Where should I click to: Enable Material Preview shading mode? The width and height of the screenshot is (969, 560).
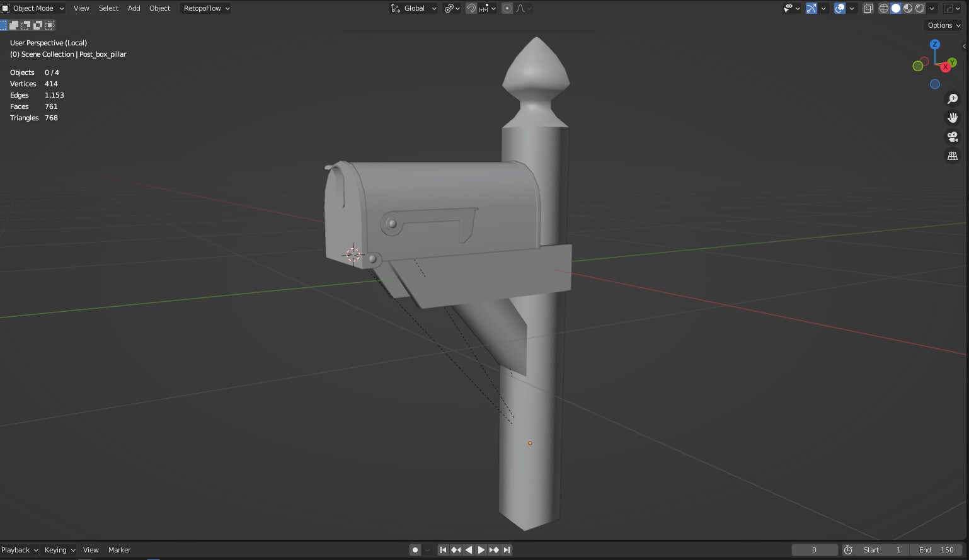click(x=908, y=8)
